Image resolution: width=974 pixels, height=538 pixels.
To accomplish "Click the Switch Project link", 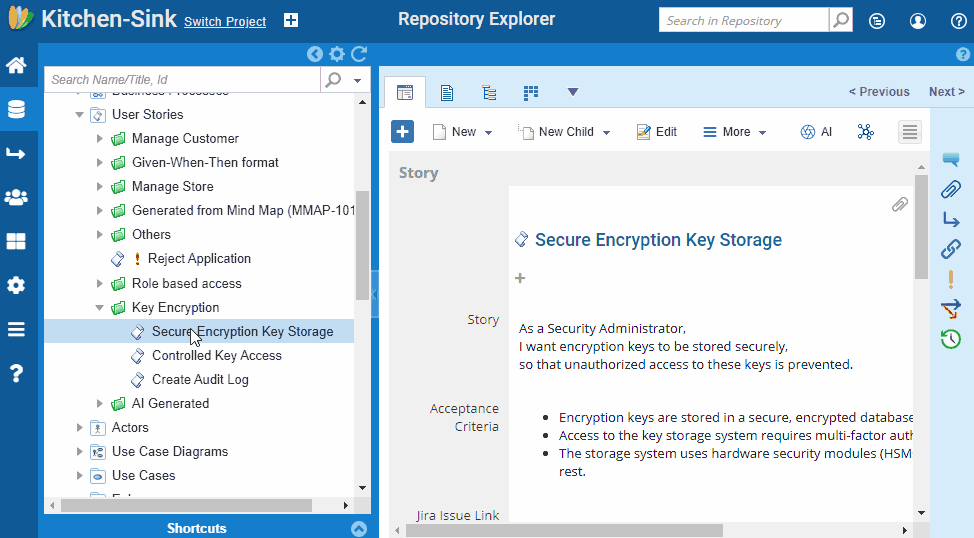I will pos(225,22).
